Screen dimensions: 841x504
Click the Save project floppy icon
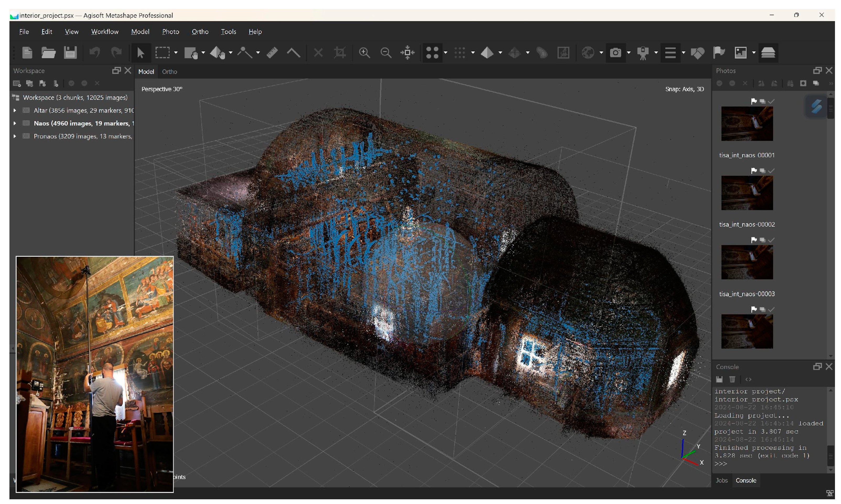coord(70,53)
